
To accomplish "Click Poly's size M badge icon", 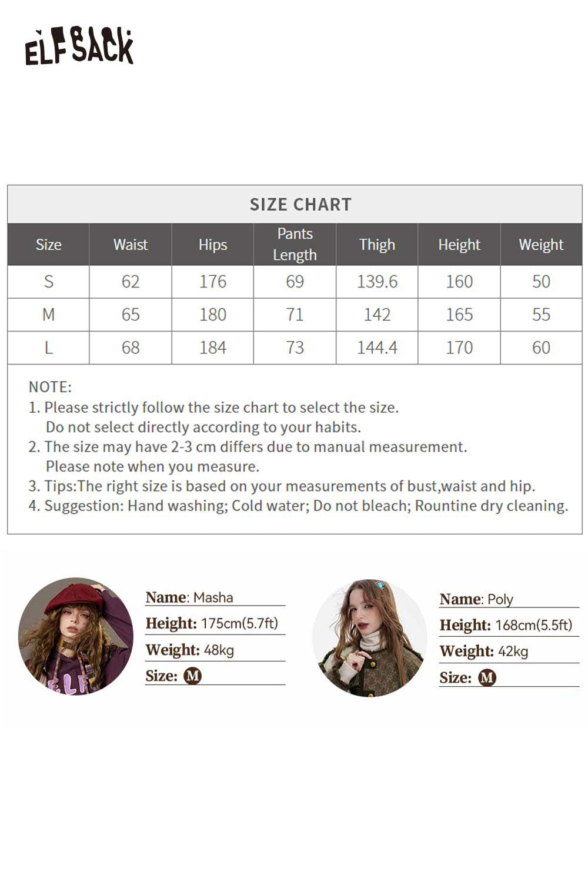I will (487, 678).
